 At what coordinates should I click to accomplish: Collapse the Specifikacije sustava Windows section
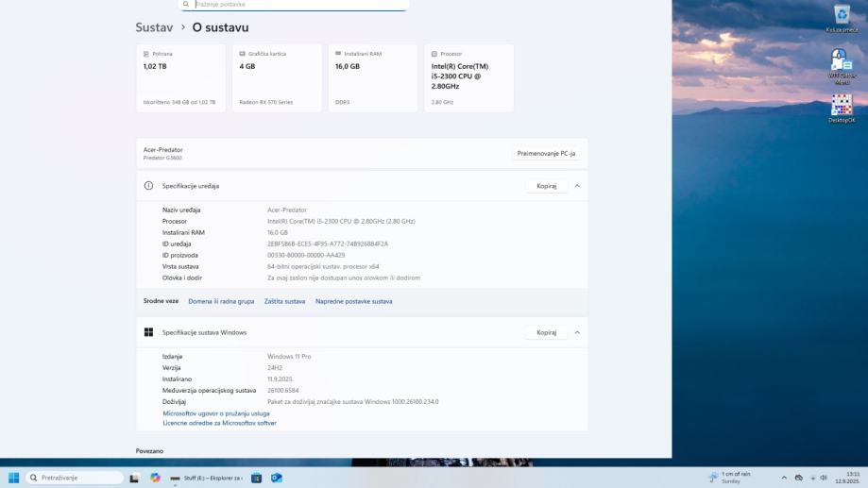[577, 332]
